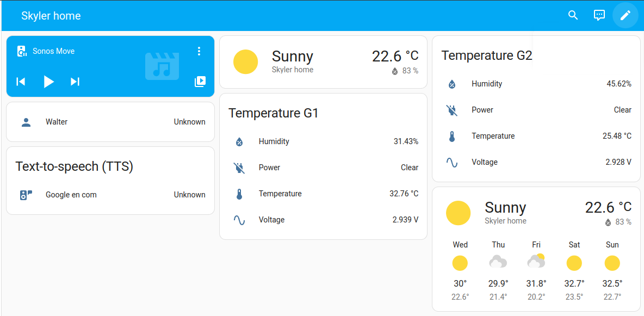Click Temperature G1 thermometer icon

coord(239,194)
